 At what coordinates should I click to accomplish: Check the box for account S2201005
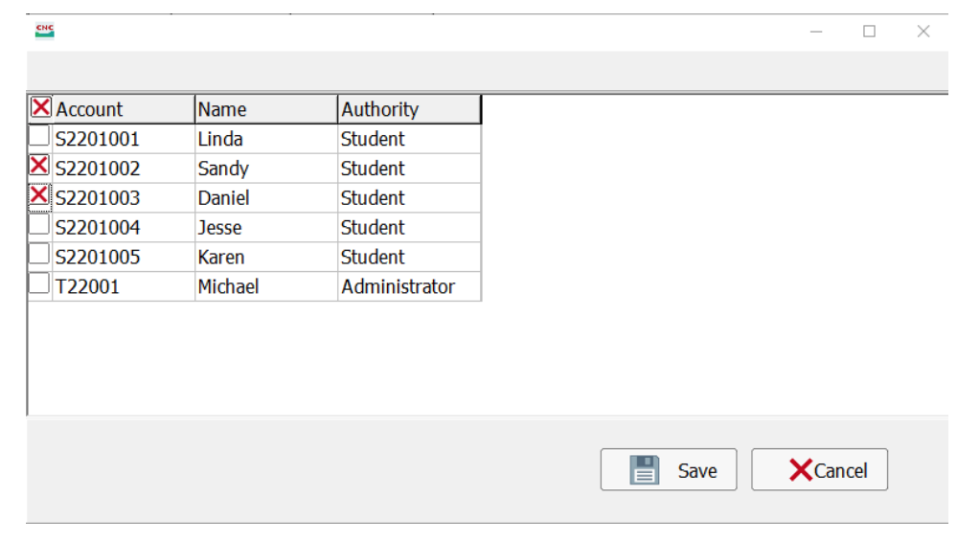coord(39,254)
